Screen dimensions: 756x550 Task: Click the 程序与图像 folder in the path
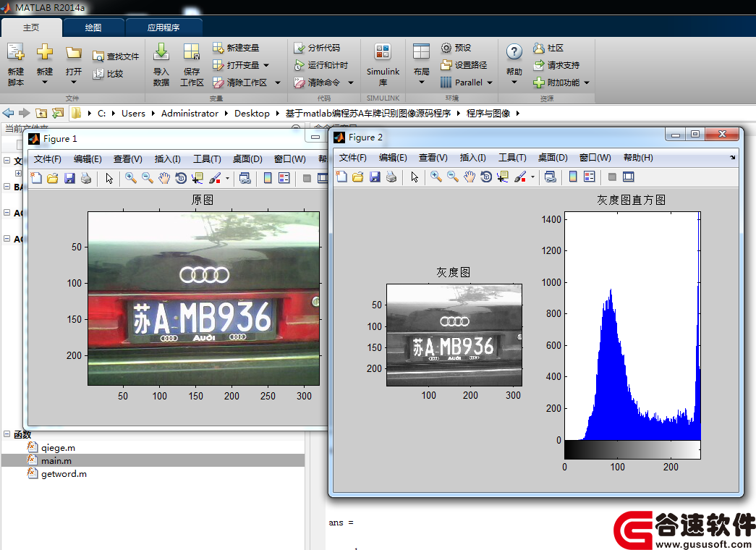pos(488,114)
